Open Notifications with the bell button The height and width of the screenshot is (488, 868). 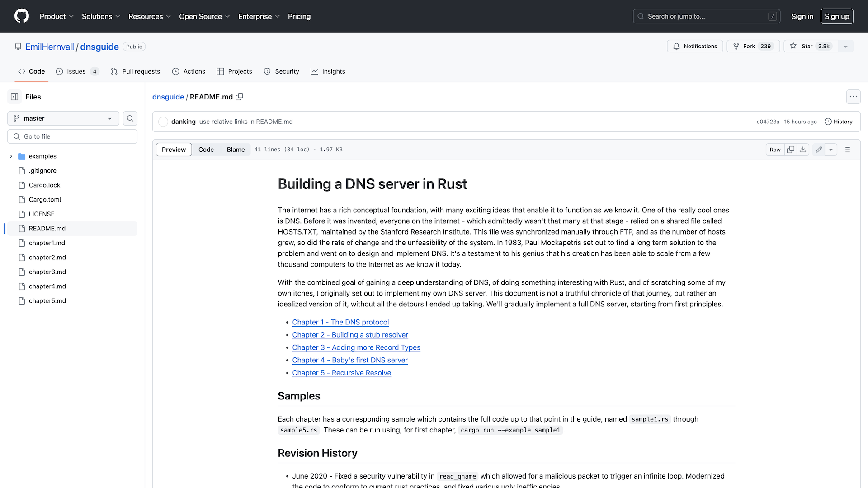pyautogui.click(x=695, y=46)
